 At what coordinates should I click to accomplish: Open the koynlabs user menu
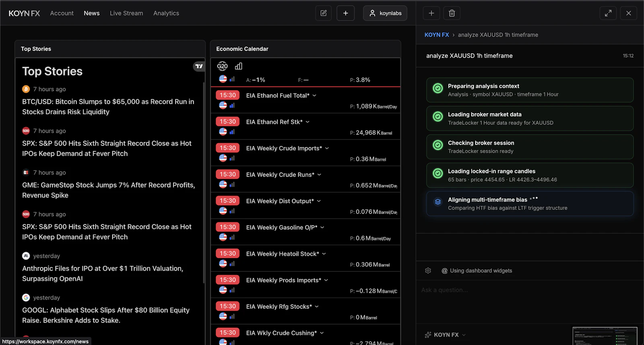pos(385,13)
